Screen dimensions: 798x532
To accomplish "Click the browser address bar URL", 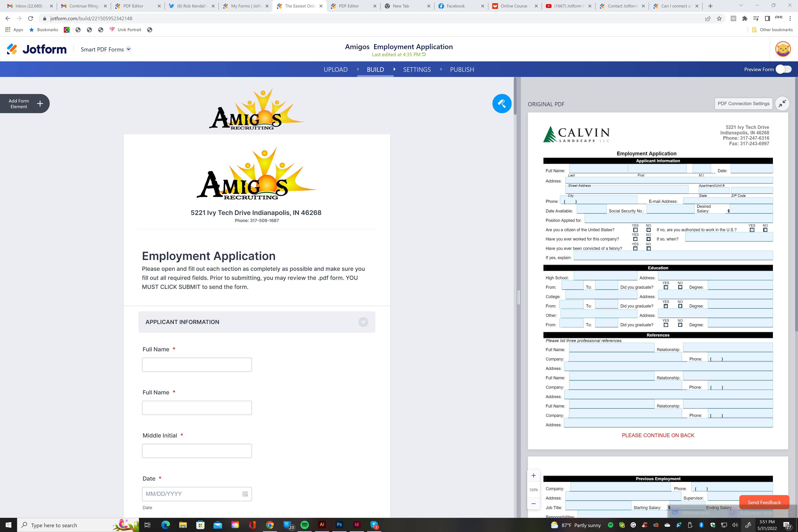I will (91, 18).
